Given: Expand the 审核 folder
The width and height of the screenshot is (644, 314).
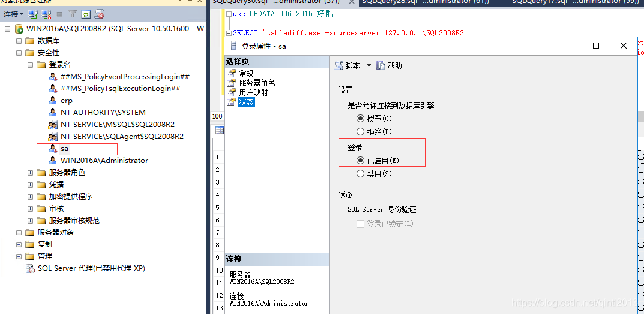Looking at the screenshot, I should (31, 209).
